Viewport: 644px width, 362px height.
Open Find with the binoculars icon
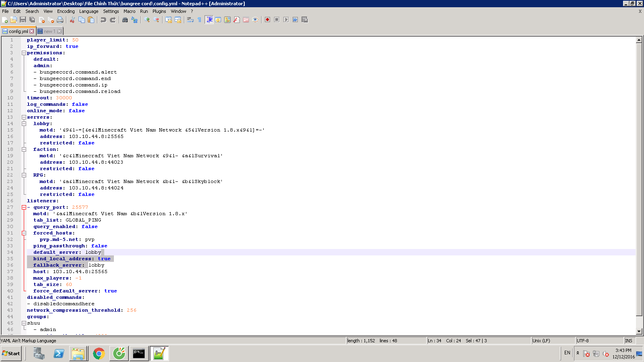[x=125, y=20]
